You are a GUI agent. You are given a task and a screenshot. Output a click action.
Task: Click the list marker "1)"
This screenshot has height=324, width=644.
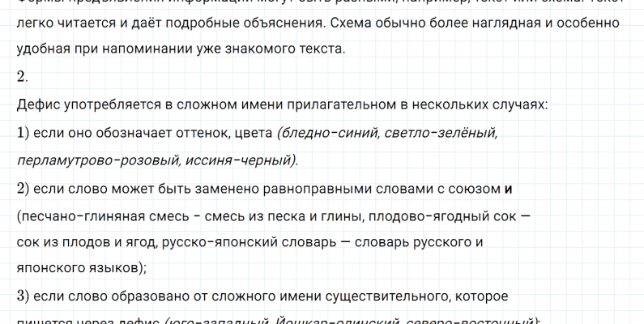[x=23, y=132]
